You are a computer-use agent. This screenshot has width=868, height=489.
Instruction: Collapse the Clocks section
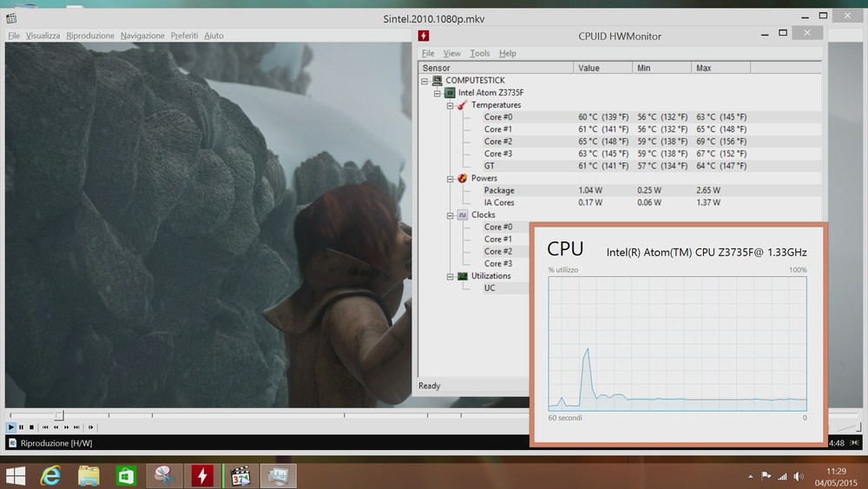450,215
